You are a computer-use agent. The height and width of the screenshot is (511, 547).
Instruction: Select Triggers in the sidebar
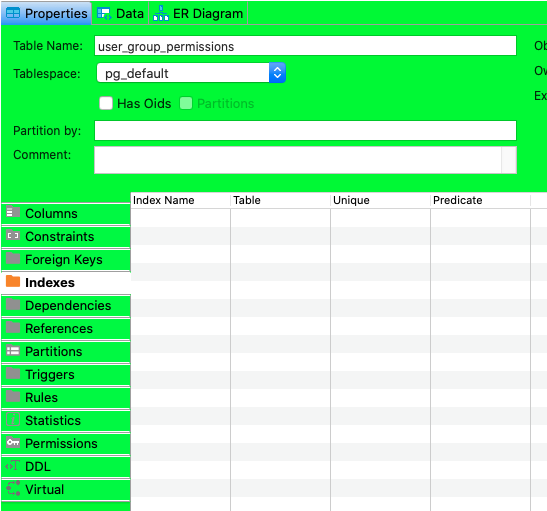(x=66, y=375)
